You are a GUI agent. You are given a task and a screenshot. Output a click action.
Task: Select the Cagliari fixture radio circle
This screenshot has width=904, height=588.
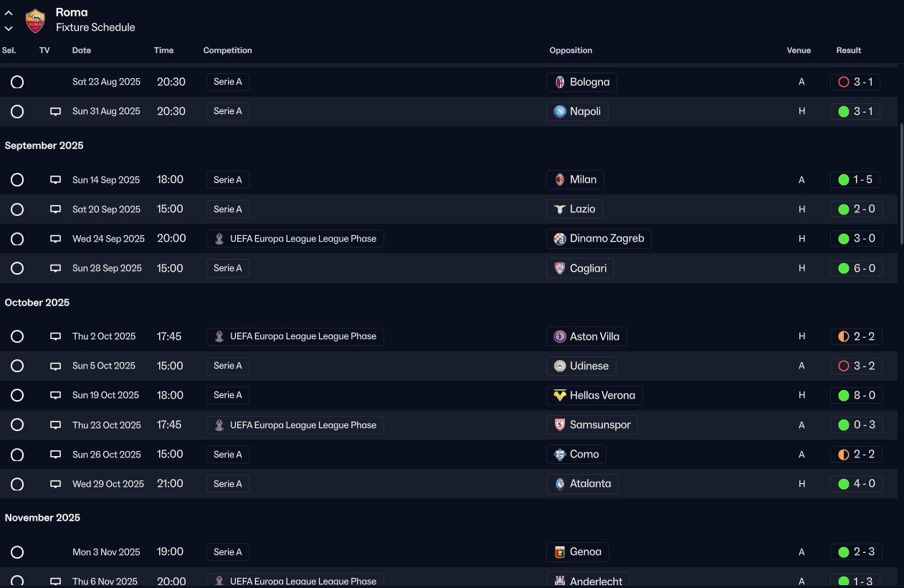click(x=17, y=268)
